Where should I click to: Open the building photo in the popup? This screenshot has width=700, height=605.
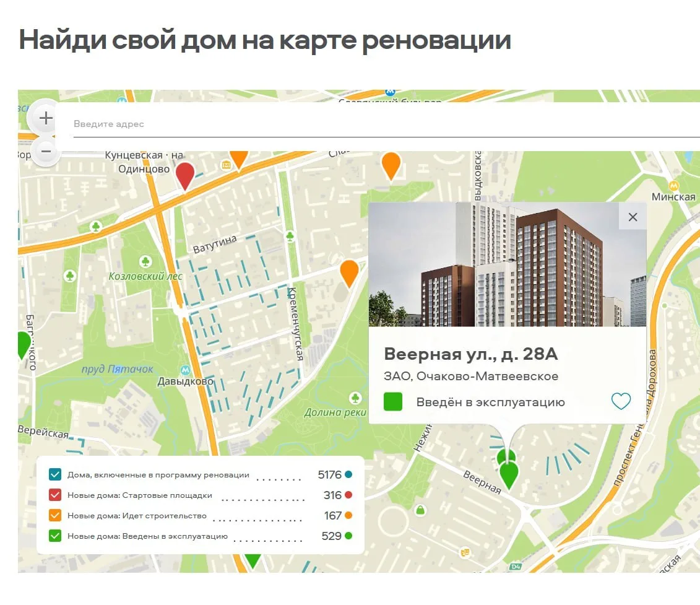507,264
